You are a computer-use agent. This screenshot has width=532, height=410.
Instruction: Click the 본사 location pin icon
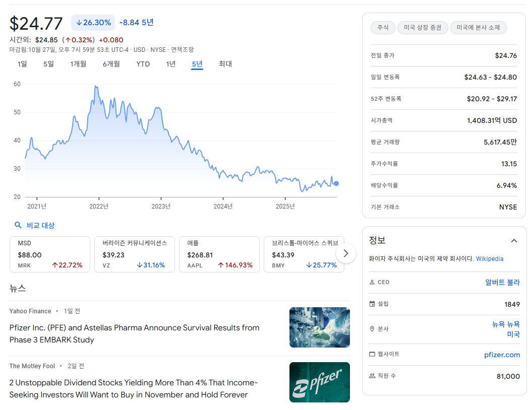(x=372, y=329)
